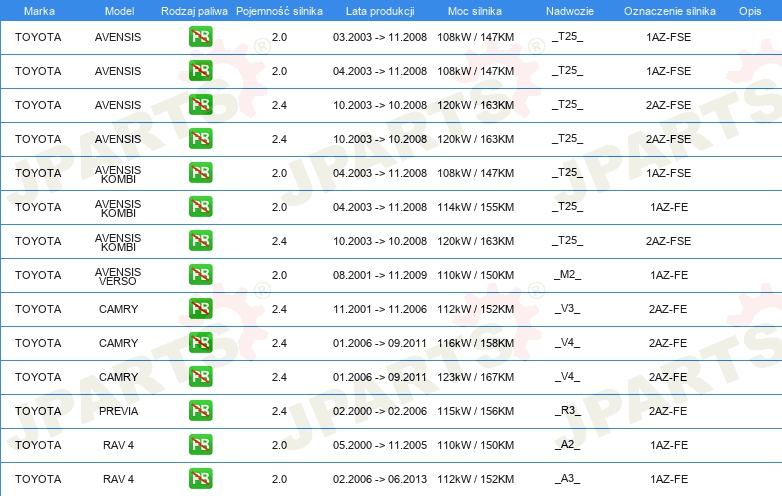This screenshot has height=496, width=782.
Task: Click the fuel icon for the Avensis Verso row
Action: [200, 275]
